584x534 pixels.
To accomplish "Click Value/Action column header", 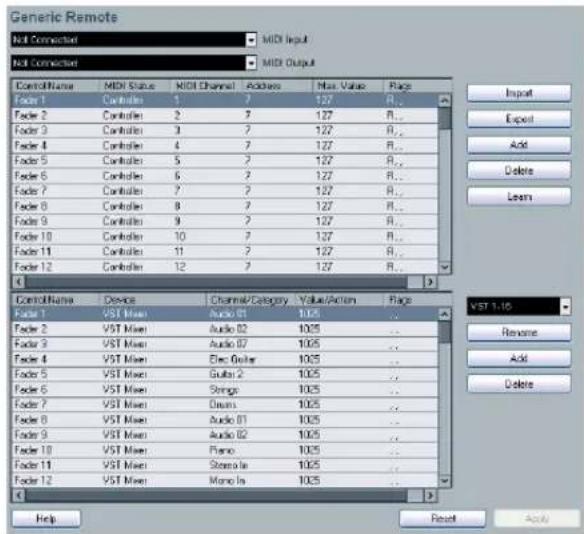I will coord(340,300).
